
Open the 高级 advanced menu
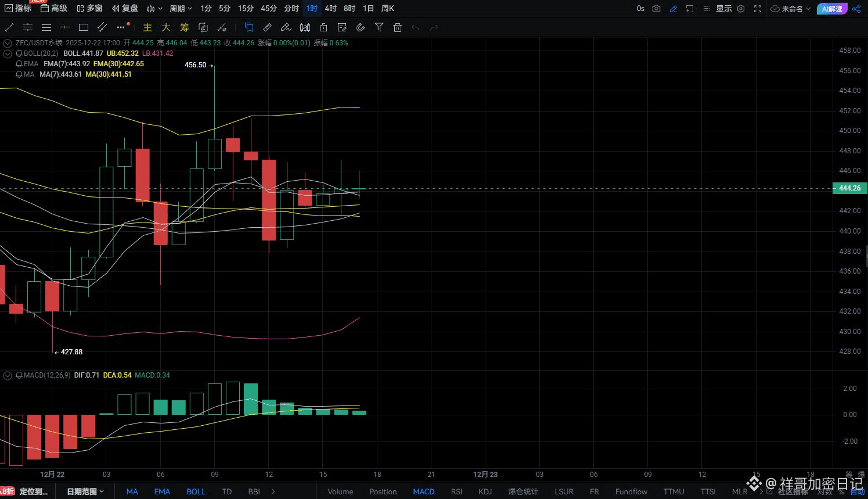pyautogui.click(x=54, y=8)
